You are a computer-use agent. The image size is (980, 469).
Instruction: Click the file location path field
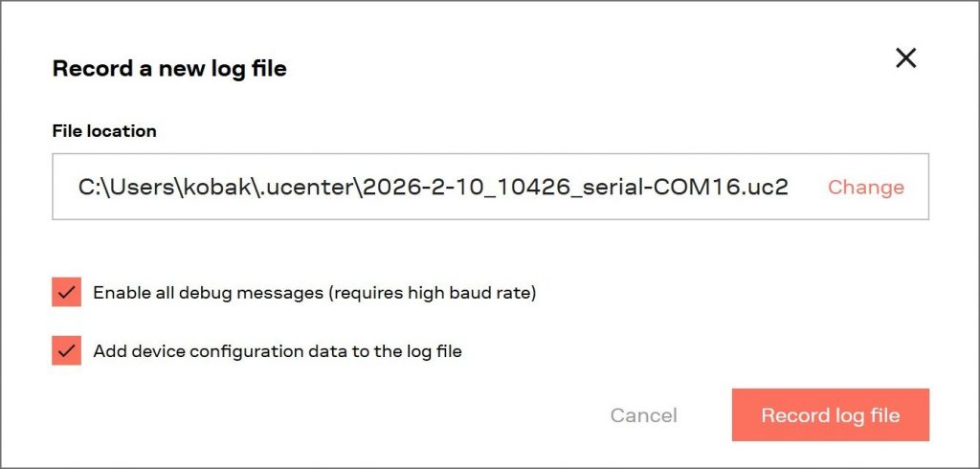coord(433,188)
